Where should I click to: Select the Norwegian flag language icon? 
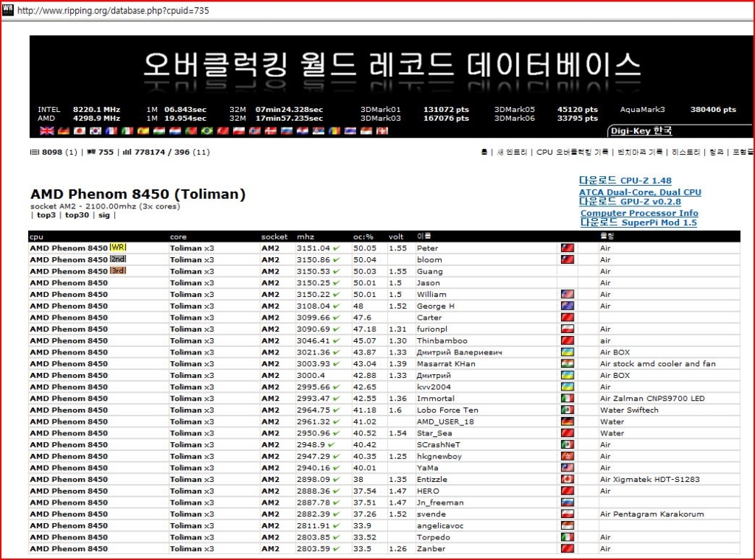(x=254, y=131)
